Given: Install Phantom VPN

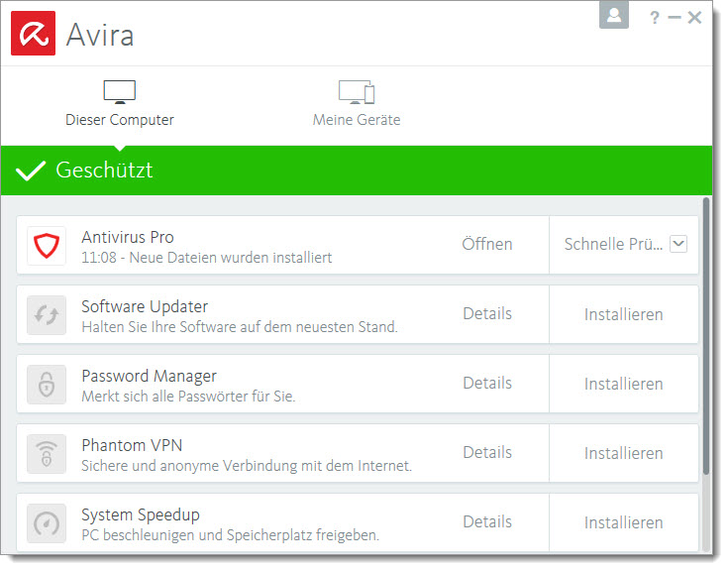Looking at the screenshot, I should [x=624, y=453].
